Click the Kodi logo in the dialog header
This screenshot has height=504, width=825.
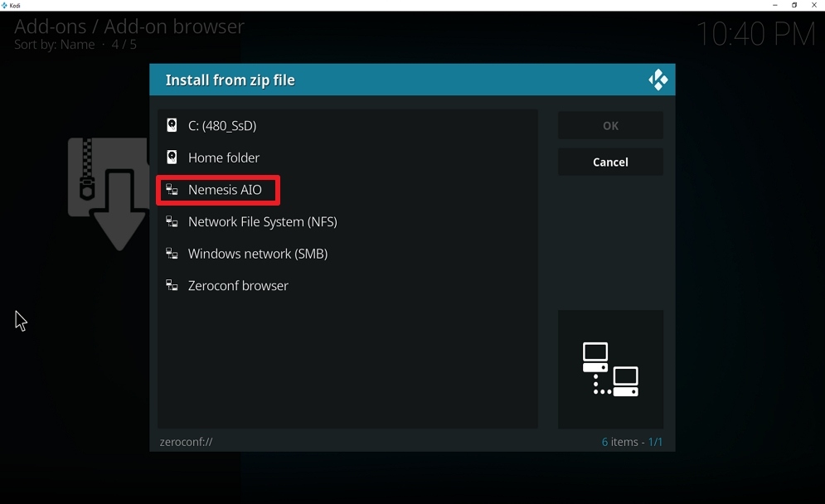point(658,80)
